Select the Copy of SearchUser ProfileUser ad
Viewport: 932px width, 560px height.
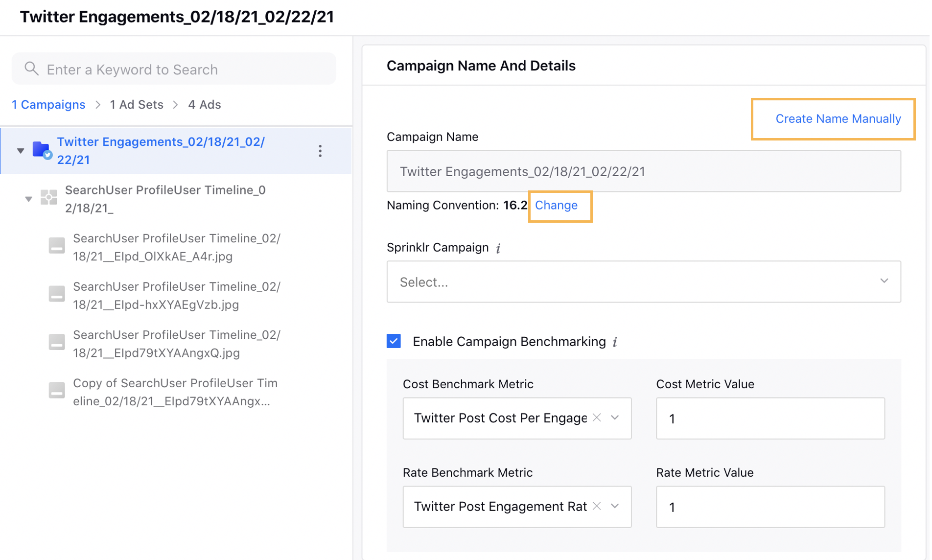176,392
